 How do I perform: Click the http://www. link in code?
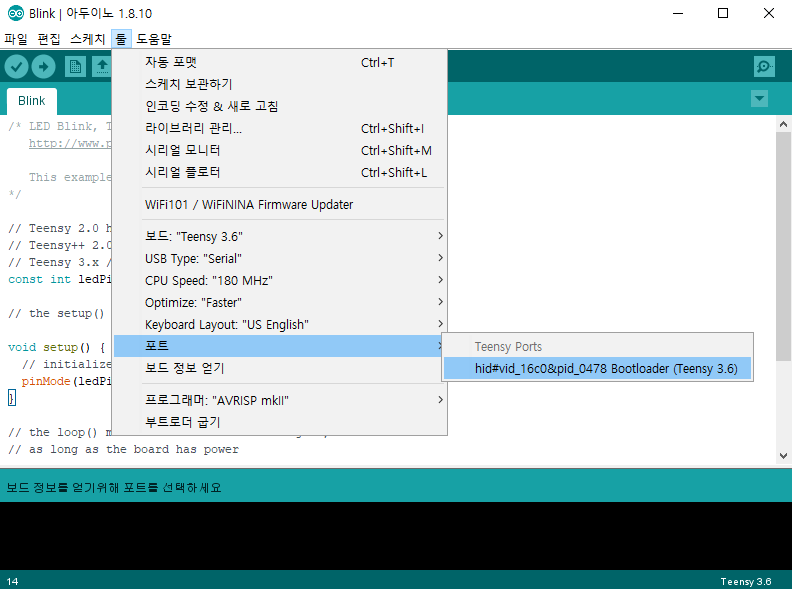coord(70,143)
